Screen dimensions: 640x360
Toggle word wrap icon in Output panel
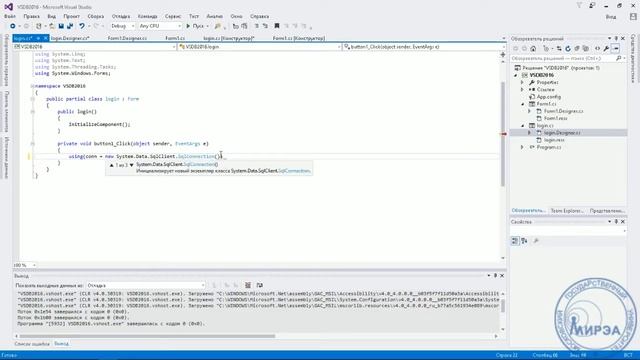pos(260,285)
